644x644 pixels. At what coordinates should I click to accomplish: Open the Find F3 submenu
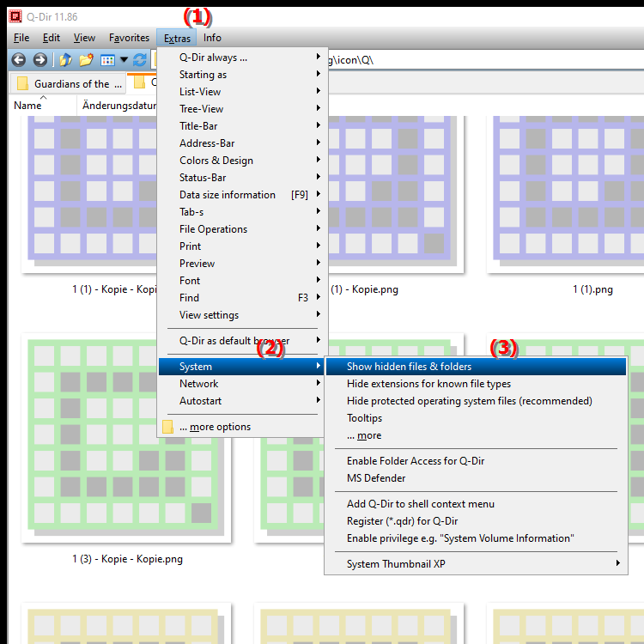[x=242, y=298]
